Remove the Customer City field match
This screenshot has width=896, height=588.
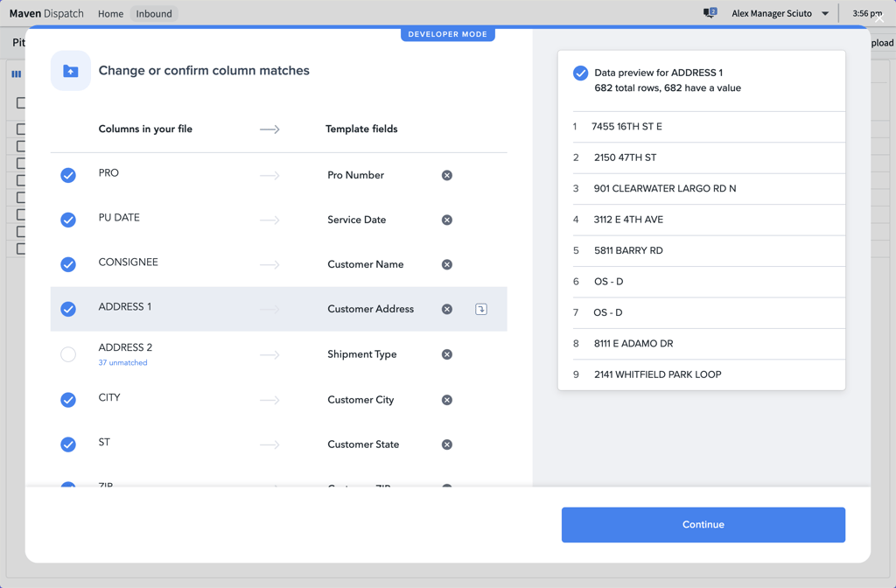click(447, 400)
